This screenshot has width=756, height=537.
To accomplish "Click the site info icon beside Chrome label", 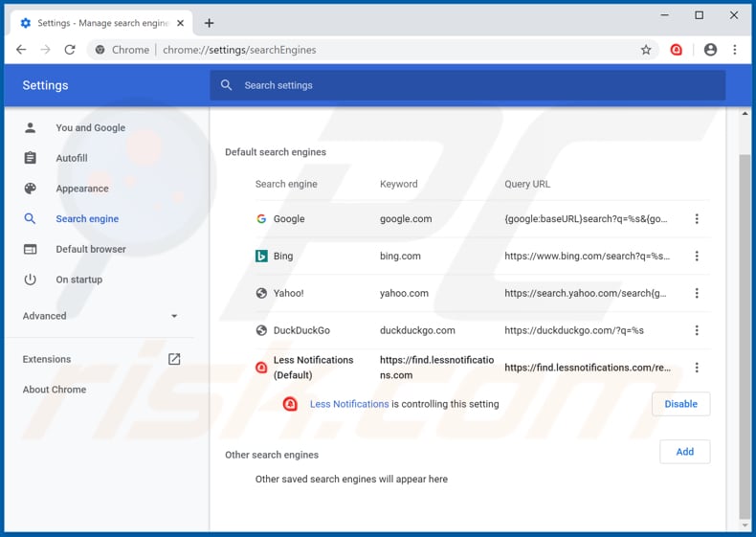I will tap(100, 50).
